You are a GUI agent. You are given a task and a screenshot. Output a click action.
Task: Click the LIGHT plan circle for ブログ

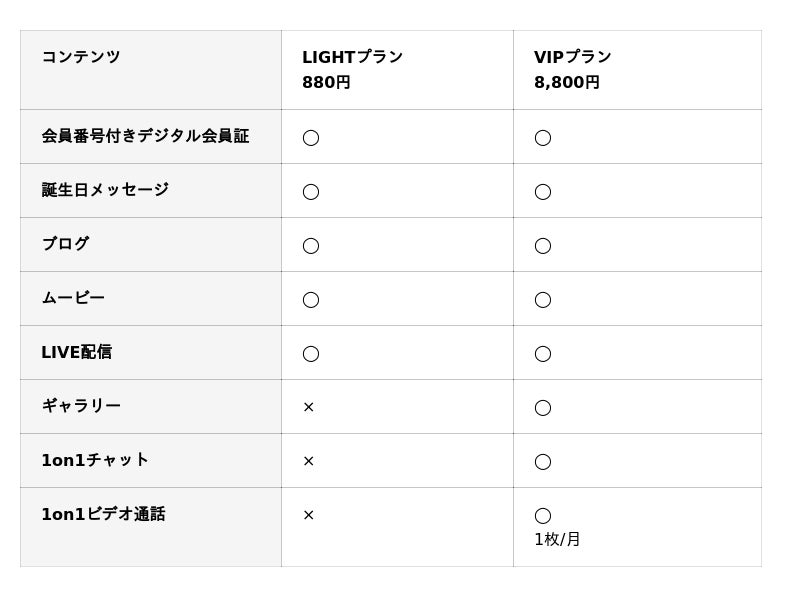click(x=311, y=245)
